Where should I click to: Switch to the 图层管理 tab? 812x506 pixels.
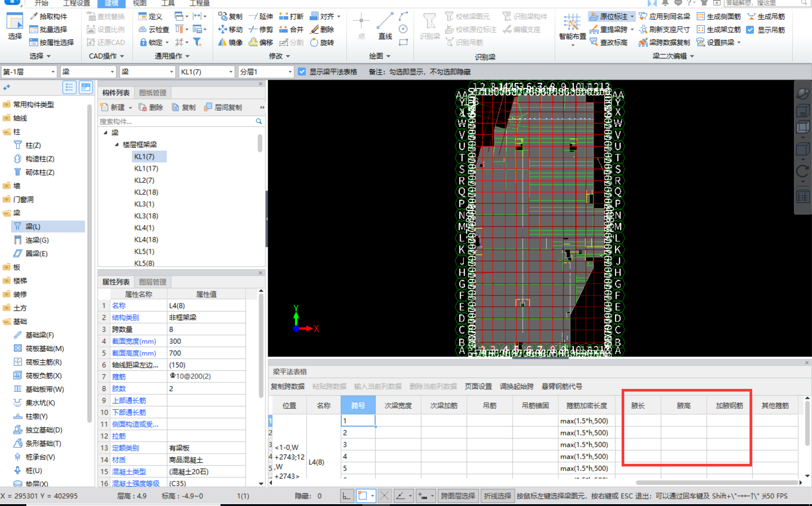tap(152, 282)
